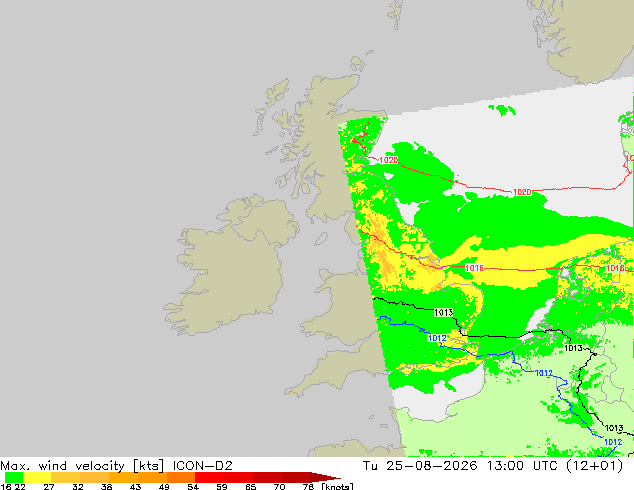Click the legend value "49"
This screenshot has height=490, width=634.
pos(164,486)
